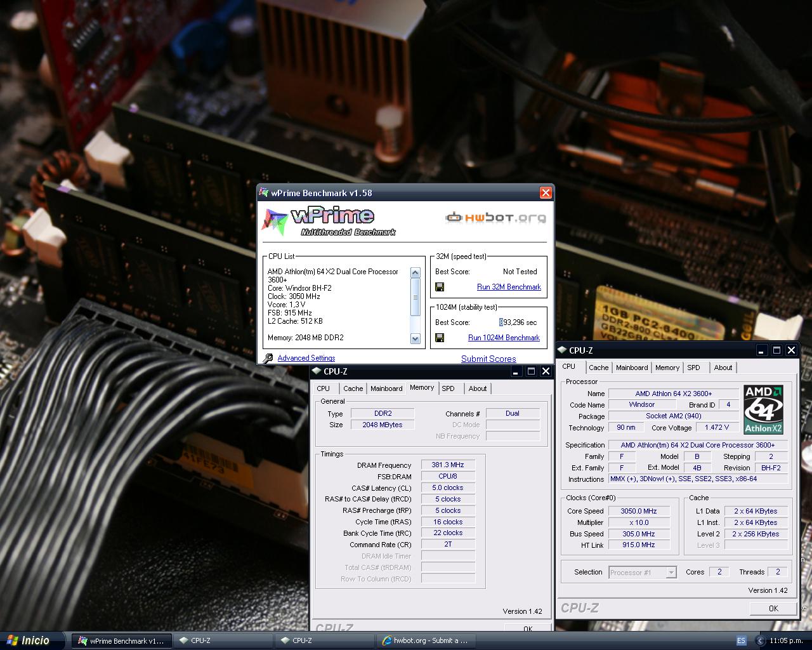
Task: Close the right CPU-Z CPU window
Action: [x=791, y=350]
